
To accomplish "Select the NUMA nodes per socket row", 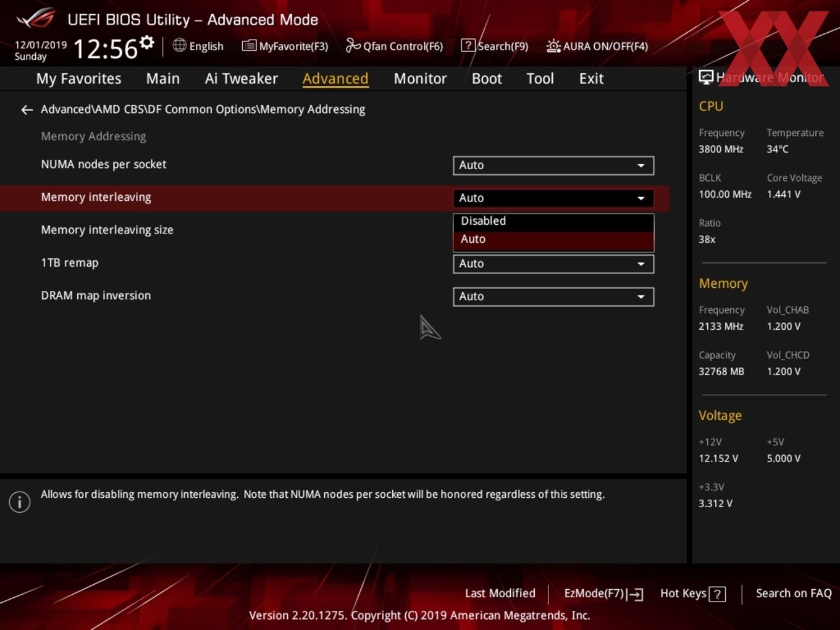I will point(334,165).
